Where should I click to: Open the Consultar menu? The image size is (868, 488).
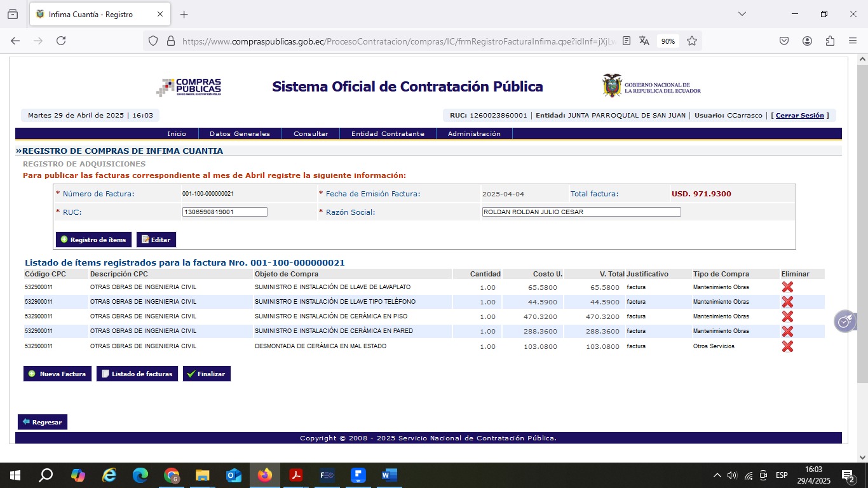click(x=311, y=134)
